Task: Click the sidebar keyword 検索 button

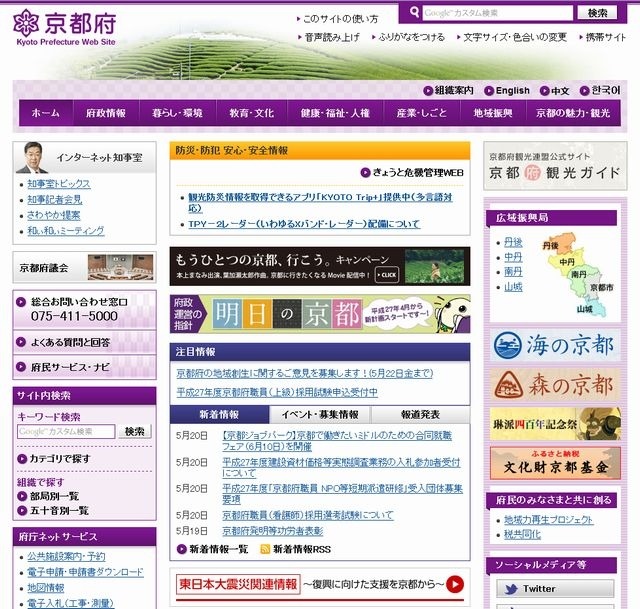Action: point(135,432)
